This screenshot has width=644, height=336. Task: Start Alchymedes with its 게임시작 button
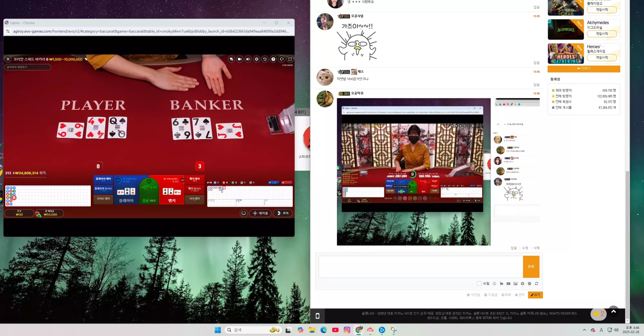[601, 34]
